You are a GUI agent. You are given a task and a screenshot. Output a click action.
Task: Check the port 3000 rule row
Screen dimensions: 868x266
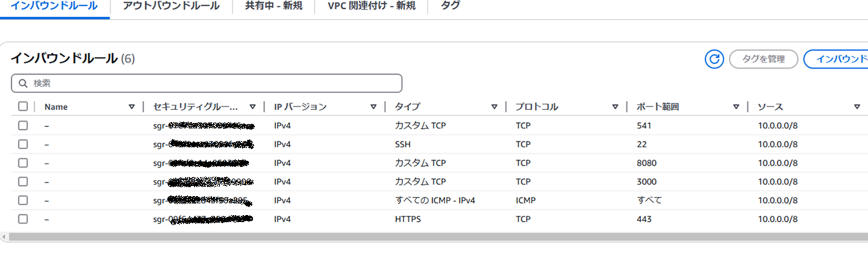click(x=23, y=181)
